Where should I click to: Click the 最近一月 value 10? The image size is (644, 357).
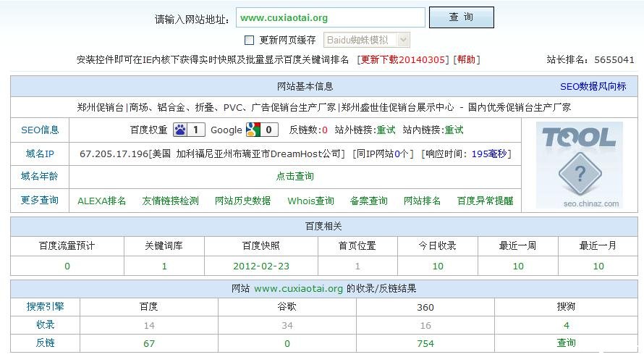click(x=598, y=266)
